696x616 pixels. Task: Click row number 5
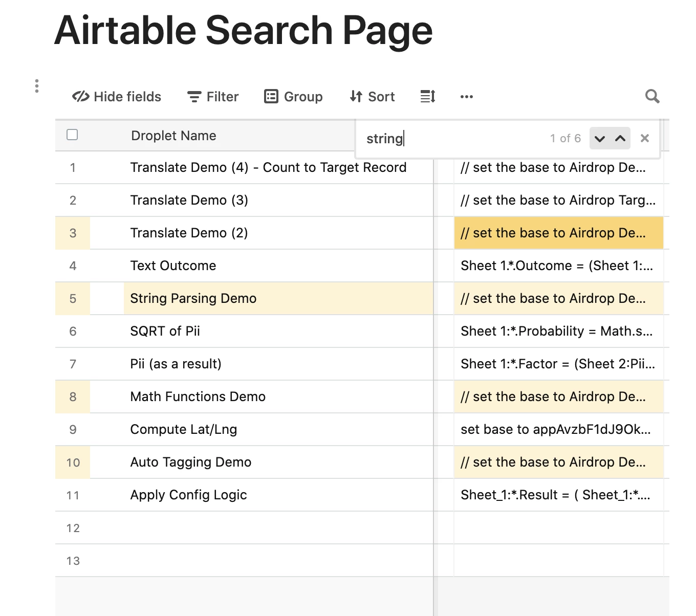click(x=73, y=298)
